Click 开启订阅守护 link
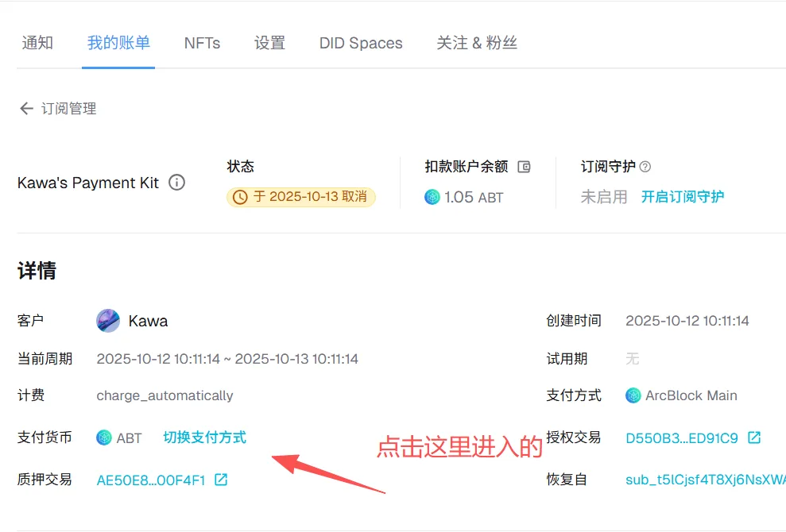The image size is (786, 532). 682,197
